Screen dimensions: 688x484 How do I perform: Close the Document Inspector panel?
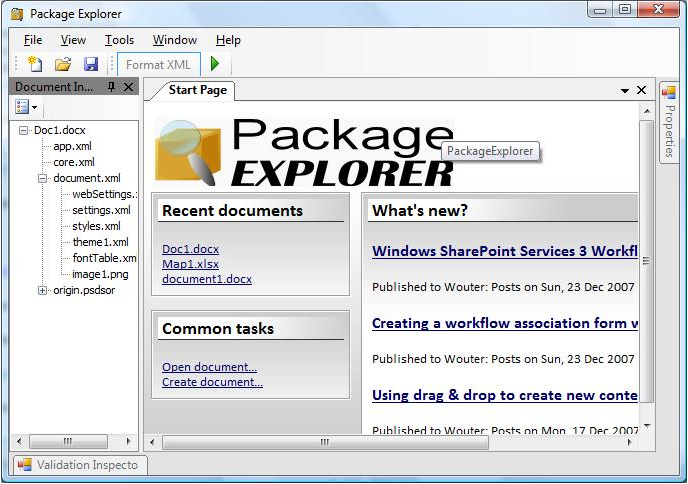pos(129,87)
